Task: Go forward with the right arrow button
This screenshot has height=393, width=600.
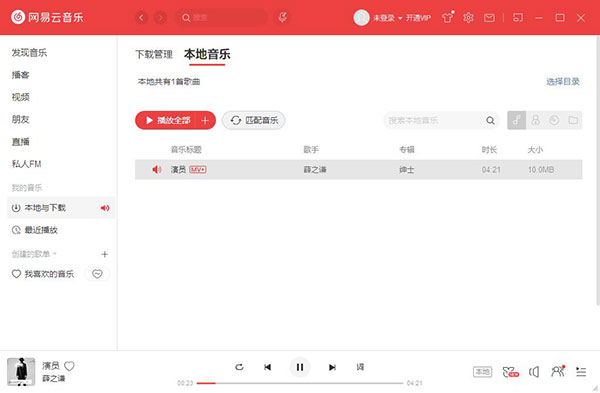Action: (x=160, y=18)
